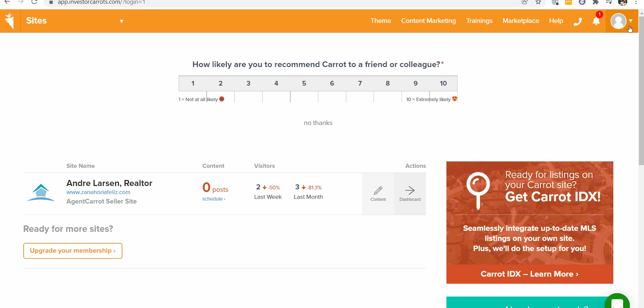Click the posts schedule link

coord(214,199)
